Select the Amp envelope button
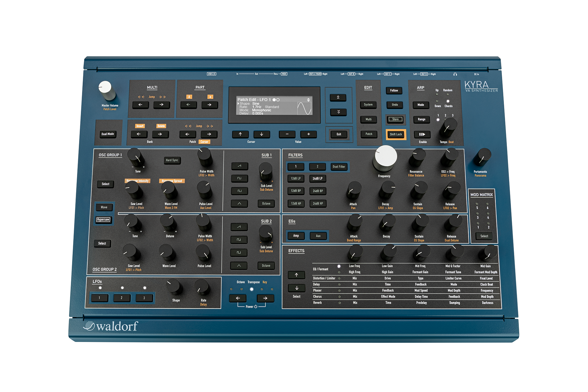Screen dimensions: 588x392 296,236
